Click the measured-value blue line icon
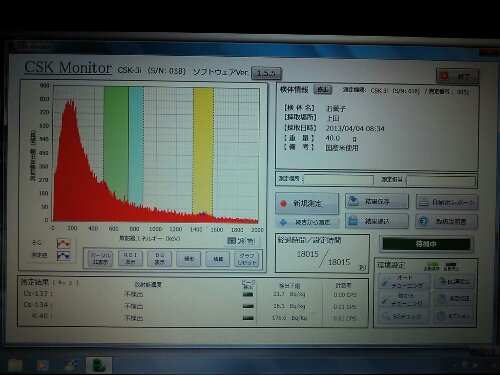The image size is (500, 375). tap(63, 256)
